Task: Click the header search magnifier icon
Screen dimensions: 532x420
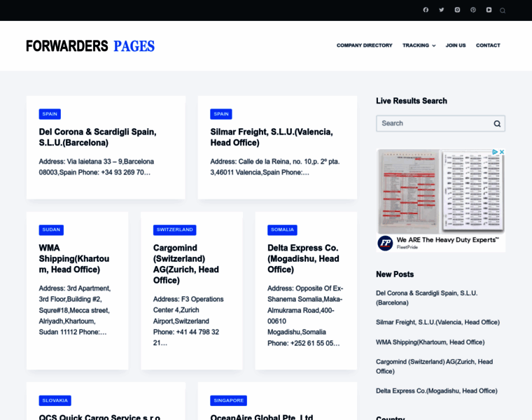Action: [503, 10]
